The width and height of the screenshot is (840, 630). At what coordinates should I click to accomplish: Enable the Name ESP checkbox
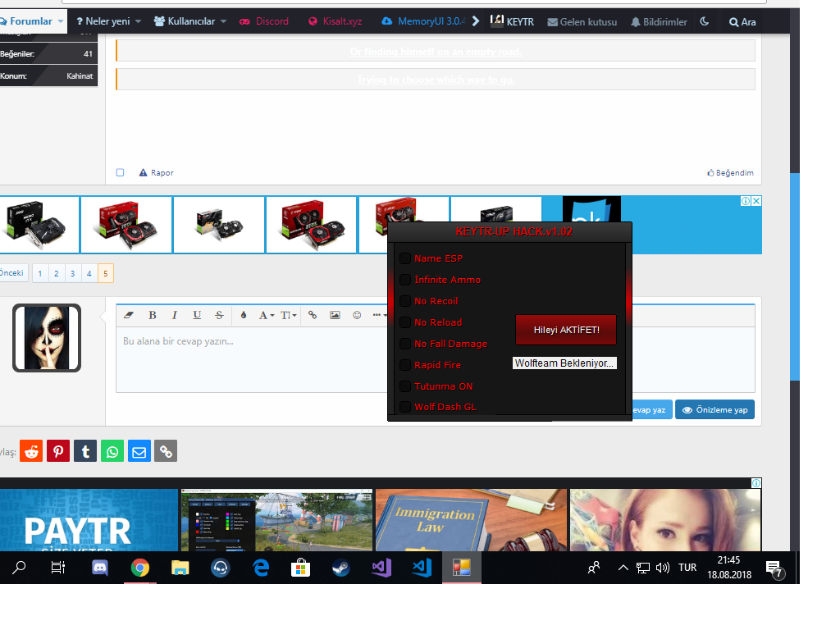[405, 258]
